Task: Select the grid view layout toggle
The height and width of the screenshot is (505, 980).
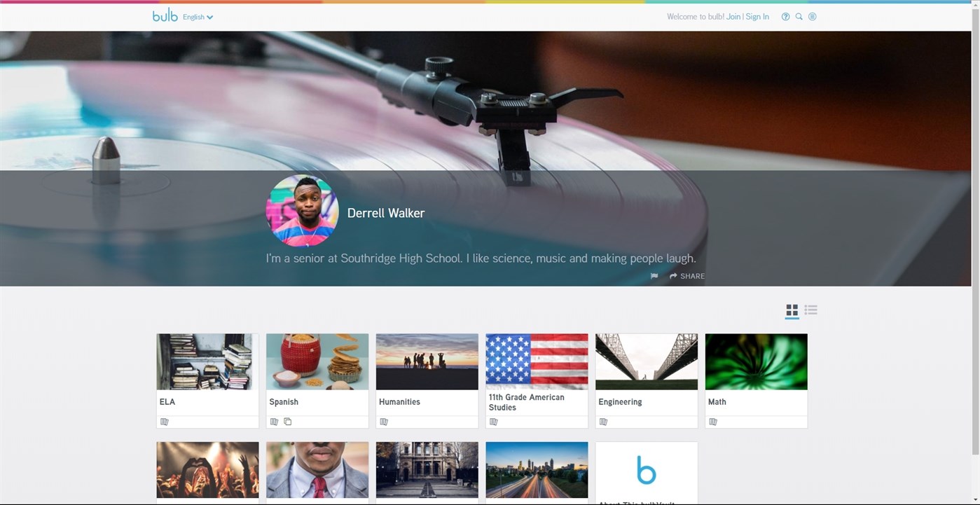Action: (791, 310)
